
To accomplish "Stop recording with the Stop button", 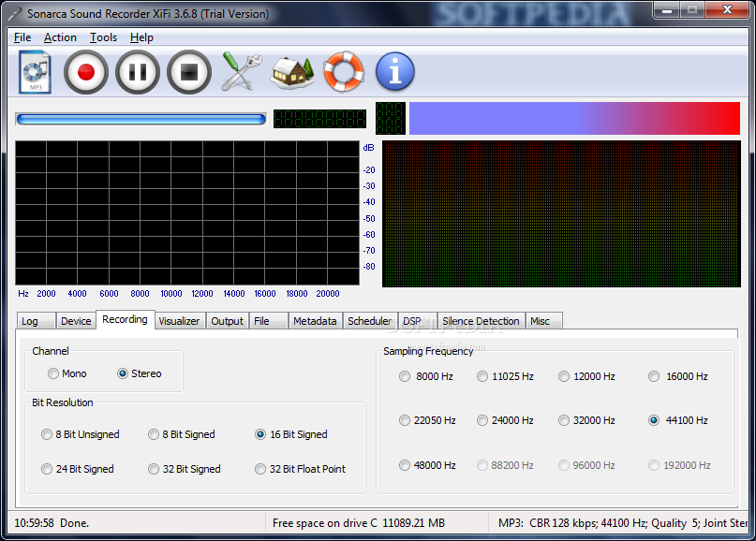I will pyautogui.click(x=189, y=72).
